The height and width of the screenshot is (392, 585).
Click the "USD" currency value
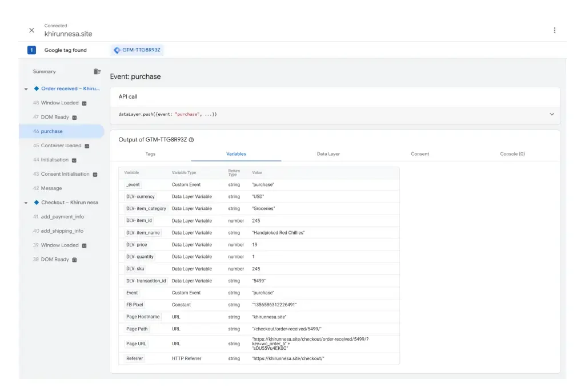coord(258,197)
